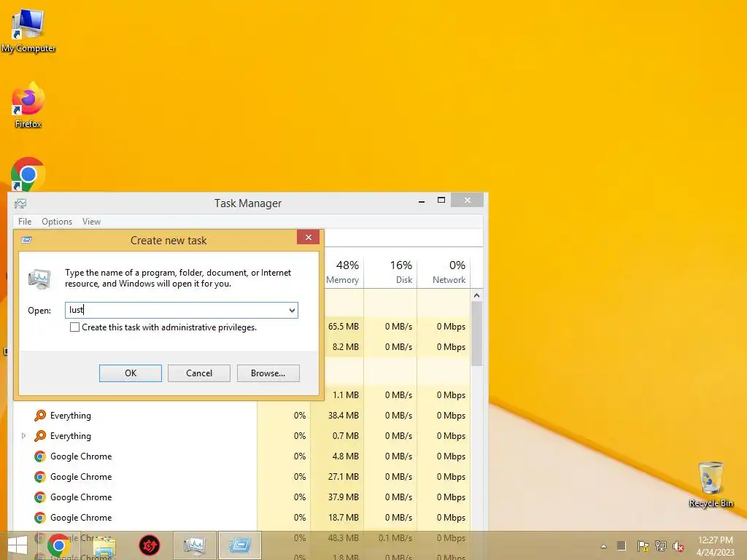Open the Action Center flag icon
The image size is (747, 560).
pyautogui.click(x=643, y=546)
